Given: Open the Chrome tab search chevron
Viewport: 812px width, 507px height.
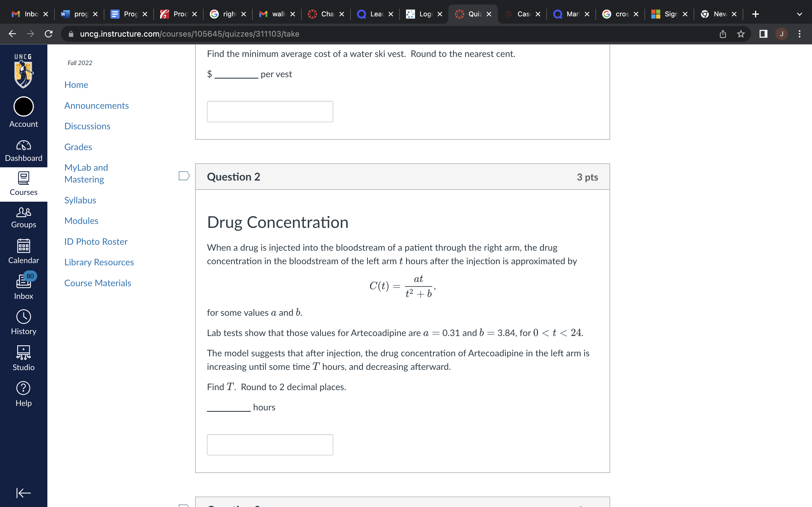Looking at the screenshot, I should [x=799, y=14].
